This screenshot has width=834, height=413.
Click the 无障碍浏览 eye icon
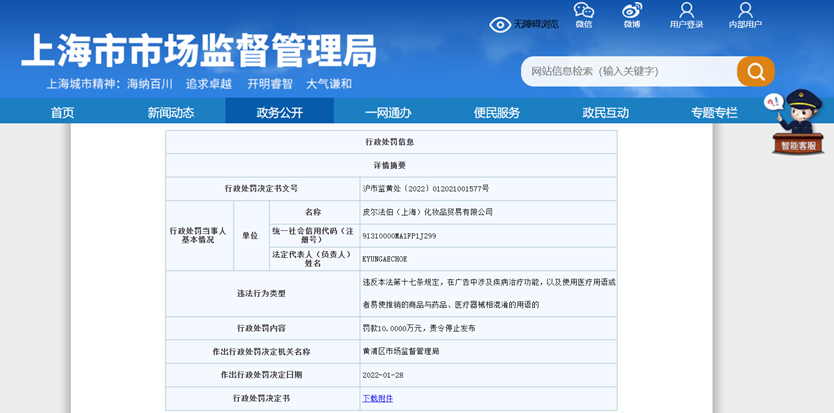coord(500,23)
